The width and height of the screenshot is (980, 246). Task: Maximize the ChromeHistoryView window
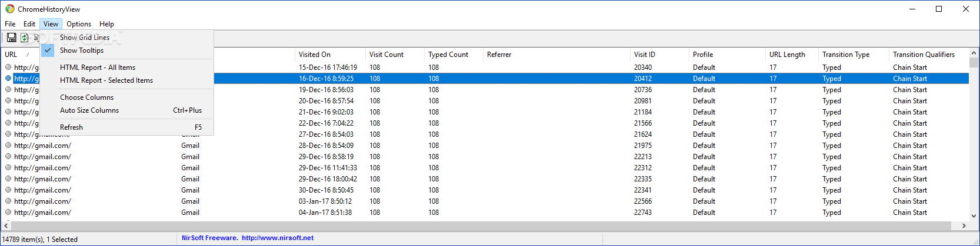click(939, 9)
